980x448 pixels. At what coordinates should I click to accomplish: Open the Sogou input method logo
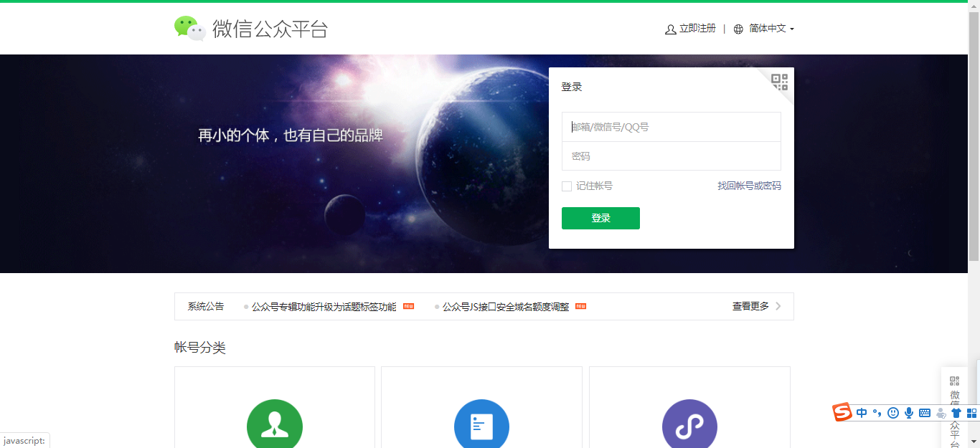pos(842,412)
